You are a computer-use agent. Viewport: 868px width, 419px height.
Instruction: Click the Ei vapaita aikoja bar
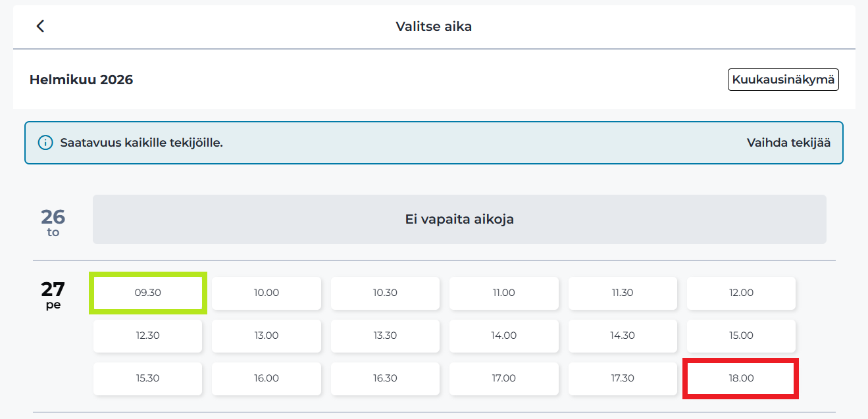(x=459, y=218)
